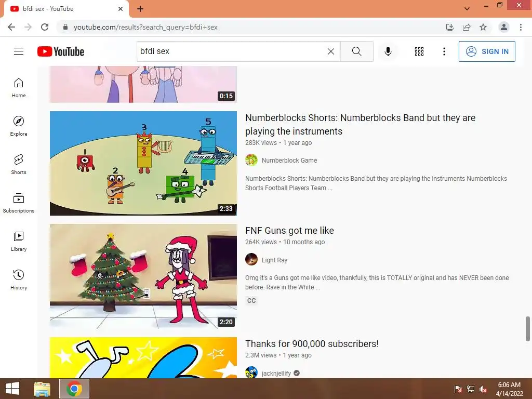Screen dimensions: 532x399
Task: Click FNF Guns description snippet
Action: tap(377, 282)
